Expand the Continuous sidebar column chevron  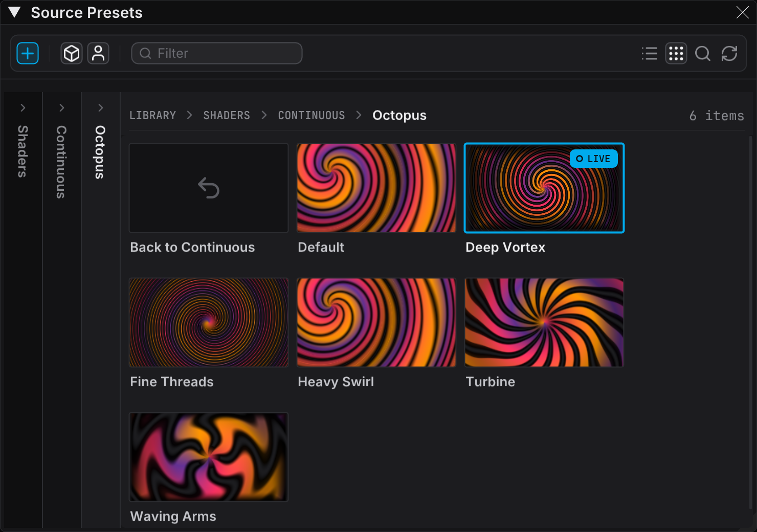click(x=61, y=107)
